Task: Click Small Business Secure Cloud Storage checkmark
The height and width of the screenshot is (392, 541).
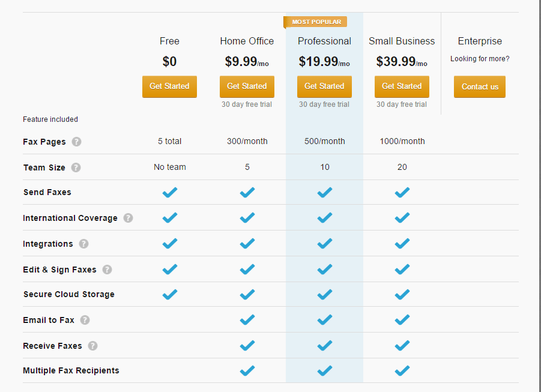Action: tap(402, 294)
